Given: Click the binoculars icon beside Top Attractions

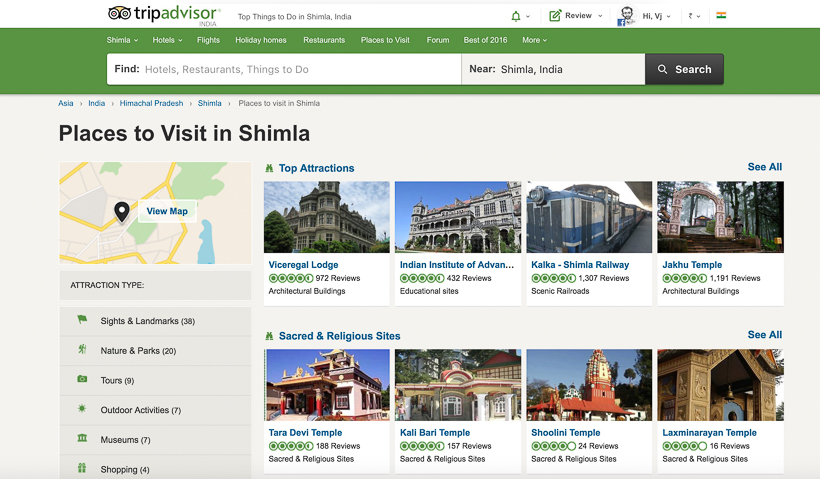Looking at the screenshot, I should (269, 168).
